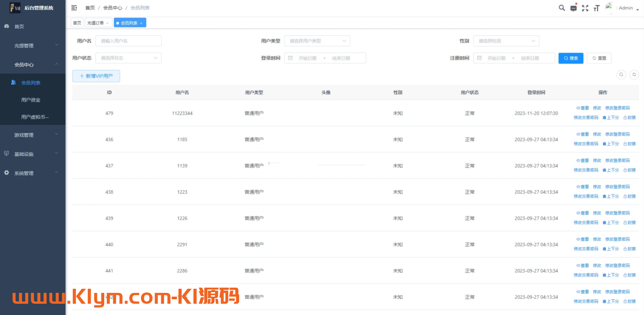The width and height of the screenshot is (644, 315).
Task: Click 查看 eye icon for user 1139
Action: pos(578,160)
